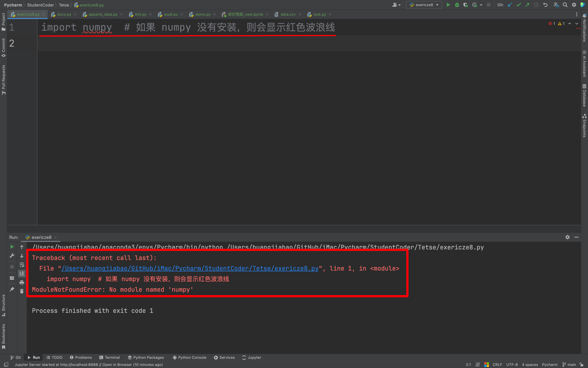The height and width of the screenshot is (368, 588).
Task: Click the up arrow in Run output toolbar
Action: click(22, 247)
